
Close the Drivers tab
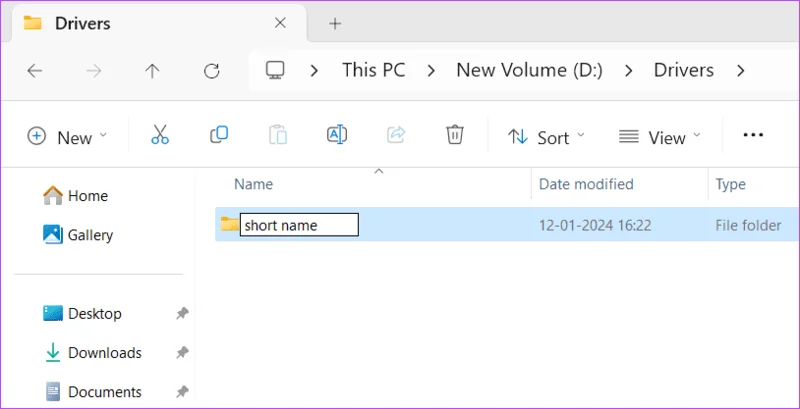click(x=280, y=23)
